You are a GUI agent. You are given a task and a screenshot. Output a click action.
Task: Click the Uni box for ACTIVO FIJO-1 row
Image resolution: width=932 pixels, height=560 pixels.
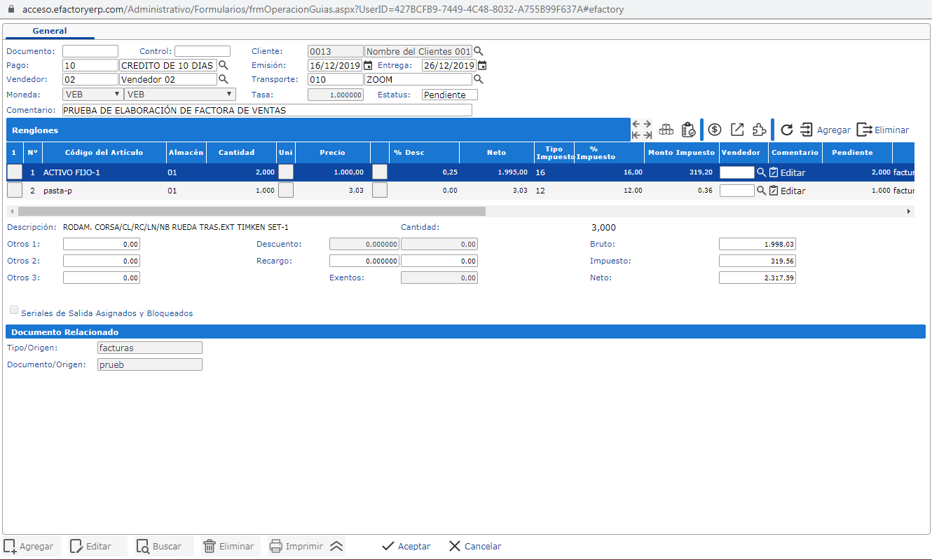[x=286, y=172]
